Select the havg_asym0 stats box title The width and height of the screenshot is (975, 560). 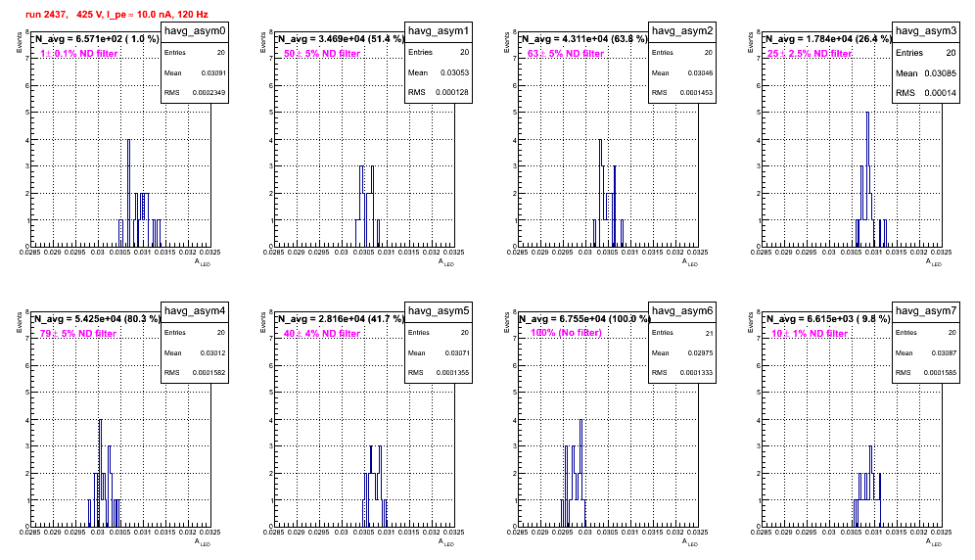pyautogui.click(x=195, y=31)
